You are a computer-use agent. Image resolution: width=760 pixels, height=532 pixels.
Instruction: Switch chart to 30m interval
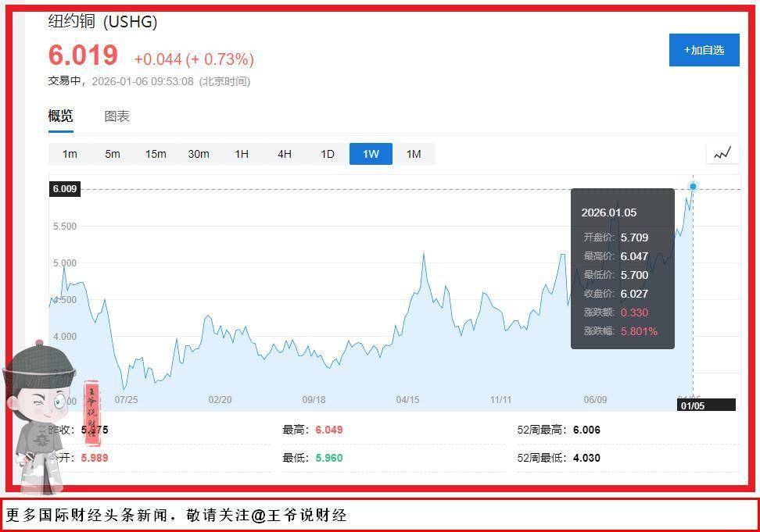point(199,154)
